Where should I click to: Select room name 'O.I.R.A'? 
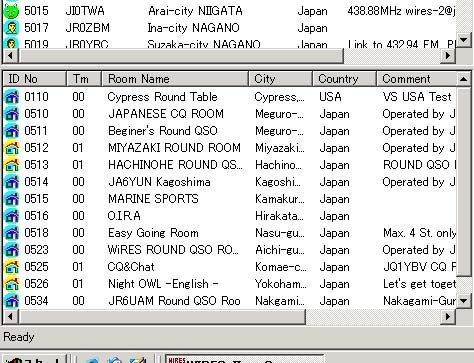(124, 216)
